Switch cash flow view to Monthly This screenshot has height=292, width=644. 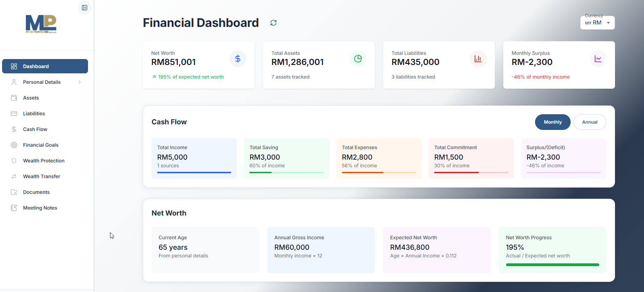point(552,122)
